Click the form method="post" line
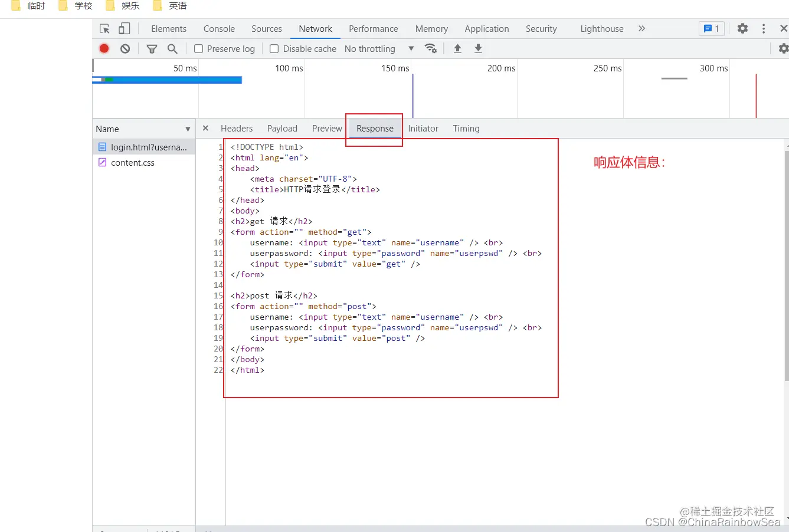 point(303,306)
